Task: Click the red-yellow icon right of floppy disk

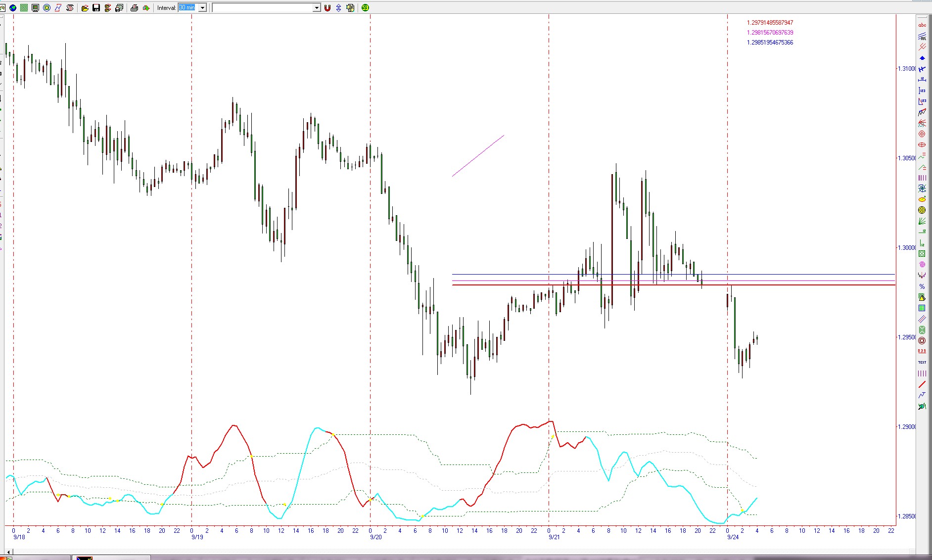Action: tap(108, 8)
